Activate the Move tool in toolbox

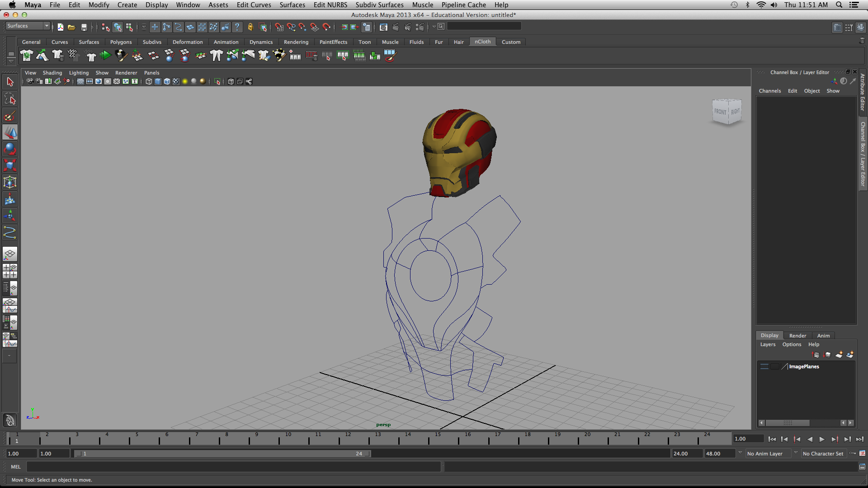pos(10,132)
